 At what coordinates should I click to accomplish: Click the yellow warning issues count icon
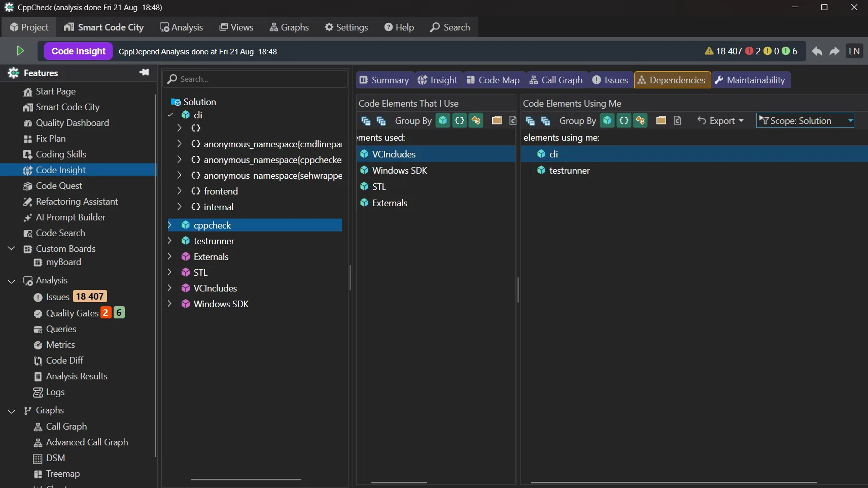709,51
